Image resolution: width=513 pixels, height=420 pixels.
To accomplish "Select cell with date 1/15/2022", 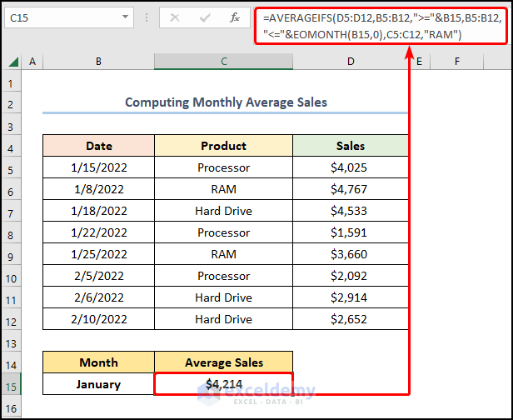I will [x=98, y=167].
